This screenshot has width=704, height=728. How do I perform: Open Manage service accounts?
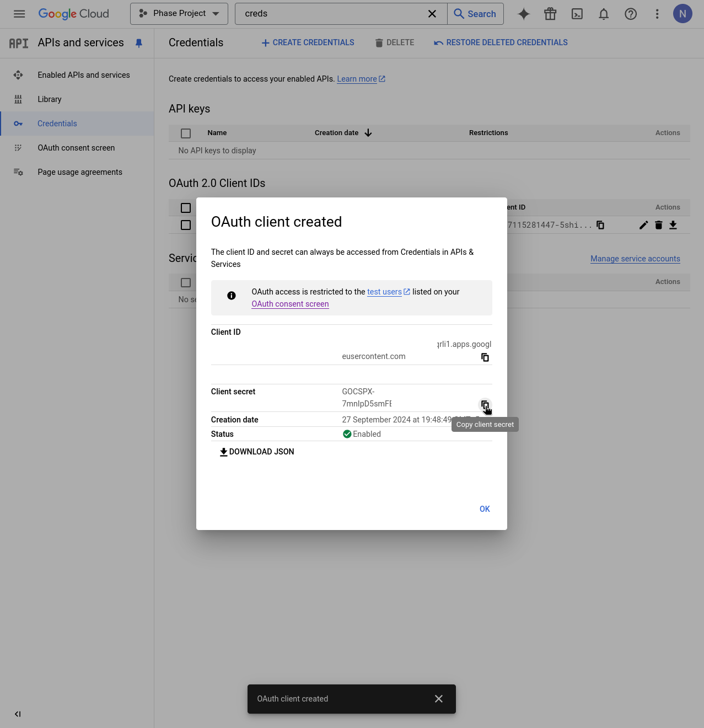click(635, 259)
